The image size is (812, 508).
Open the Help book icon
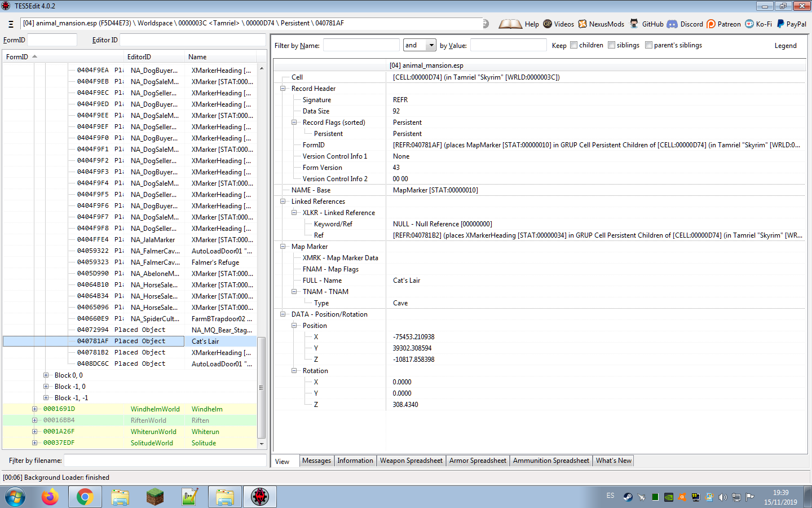(510, 24)
